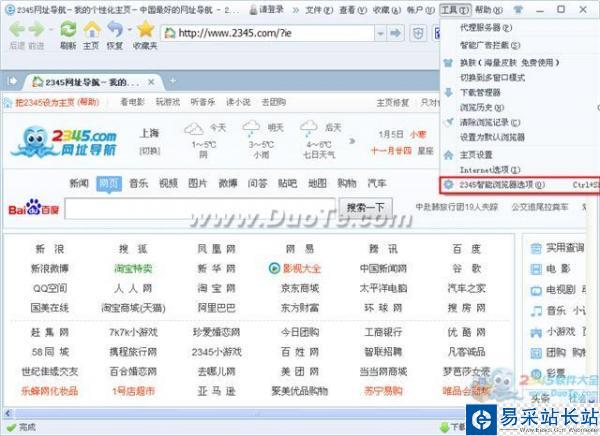This screenshot has width=600, height=436.
Task: Click the Baidu logo
Action: [34, 209]
